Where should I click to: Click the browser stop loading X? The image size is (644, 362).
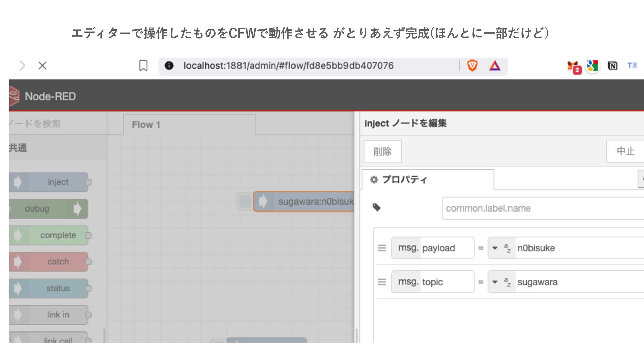pyautogui.click(x=42, y=66)
